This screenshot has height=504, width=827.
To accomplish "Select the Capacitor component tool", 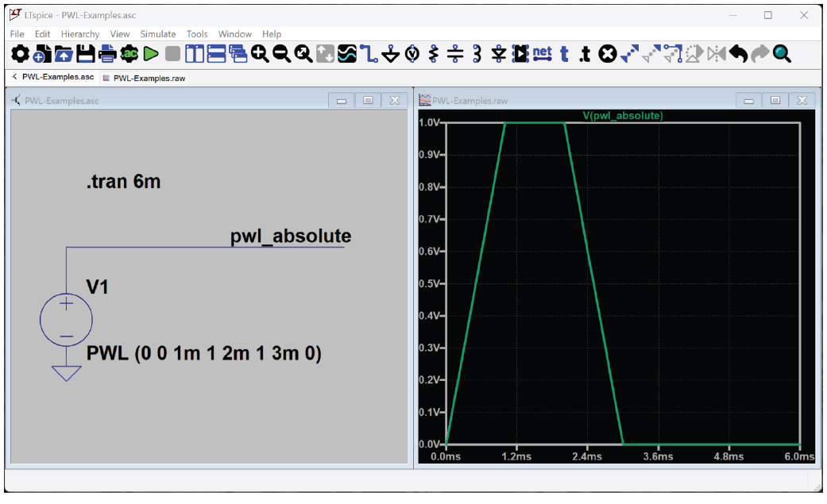I will (x=455, y=54).
